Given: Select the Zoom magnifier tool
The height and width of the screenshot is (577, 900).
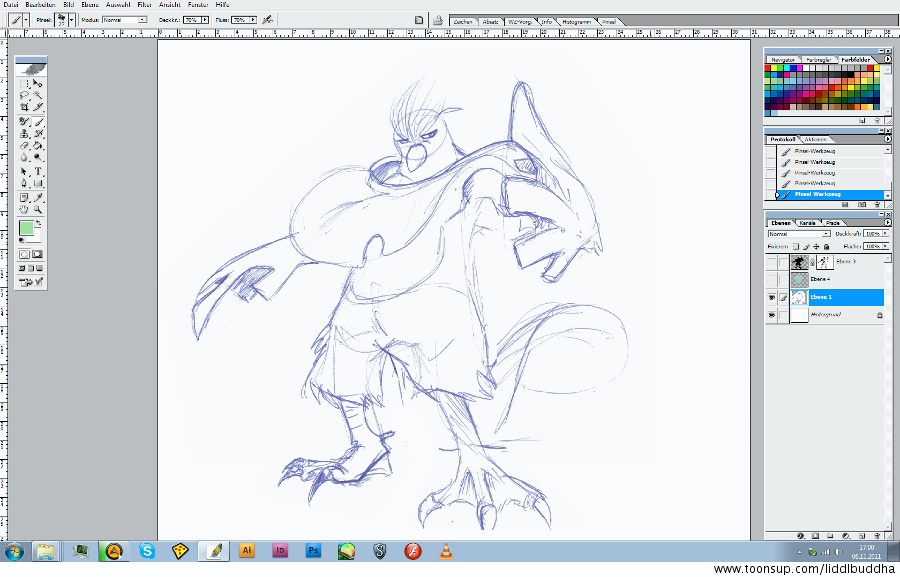Looking at the screenshot, I should (x=38, y=209).
